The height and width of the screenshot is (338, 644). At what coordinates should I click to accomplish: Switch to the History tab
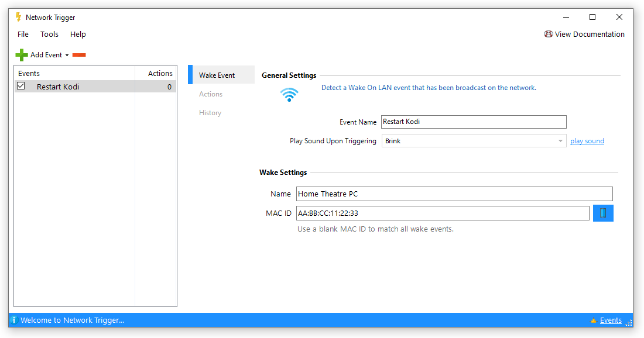coord(210,113)
